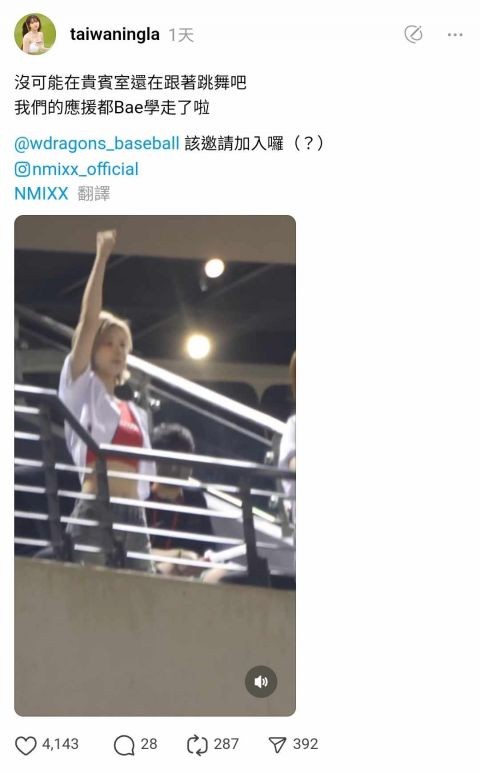The height and width of the screenshot is (773, 480).
Task: Open the Instagram icon before nmixx_official
Action: click(x=22, y=169)
